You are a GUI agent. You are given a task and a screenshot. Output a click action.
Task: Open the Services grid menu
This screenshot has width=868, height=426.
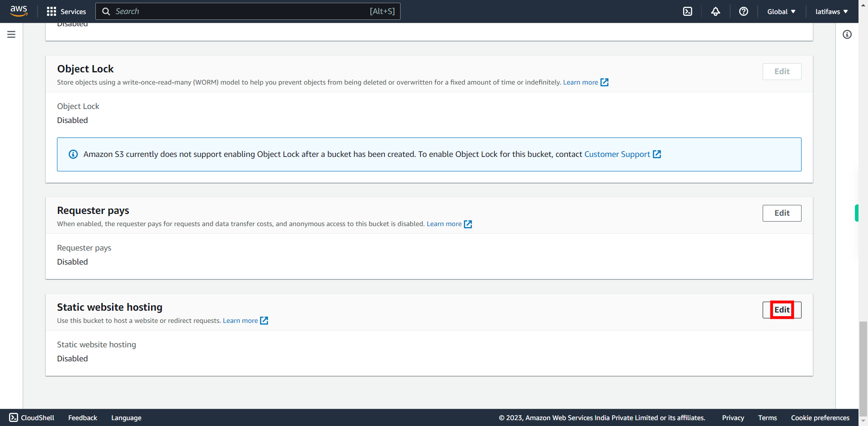click(x=52, y=11)
